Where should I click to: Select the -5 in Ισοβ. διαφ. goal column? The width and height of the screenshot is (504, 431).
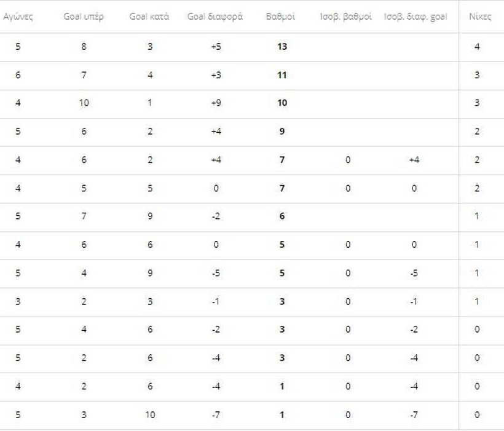click(414, 273)
